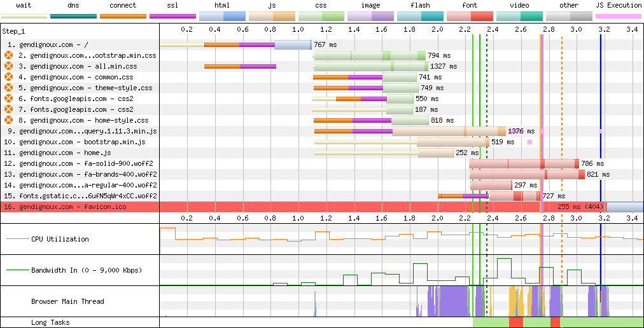Image resolution: width=644 pixels, height=328 pixels.
Task: Click render-blocking icon beside bootstrap.min.css request
Action: (8, 55)
